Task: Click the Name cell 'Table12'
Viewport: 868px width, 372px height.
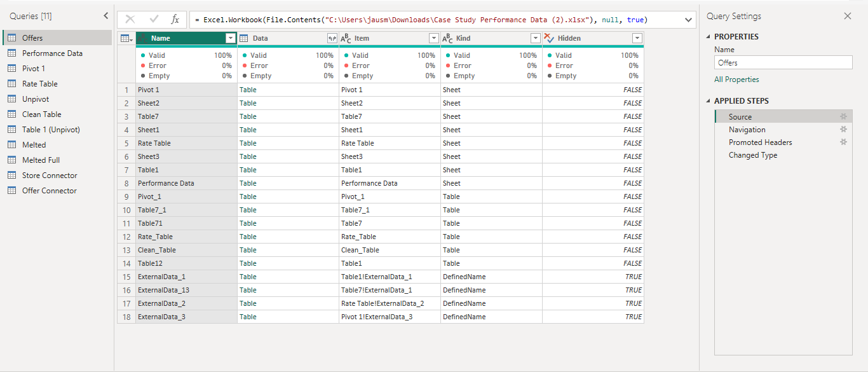Action: (x=186, y=263)
